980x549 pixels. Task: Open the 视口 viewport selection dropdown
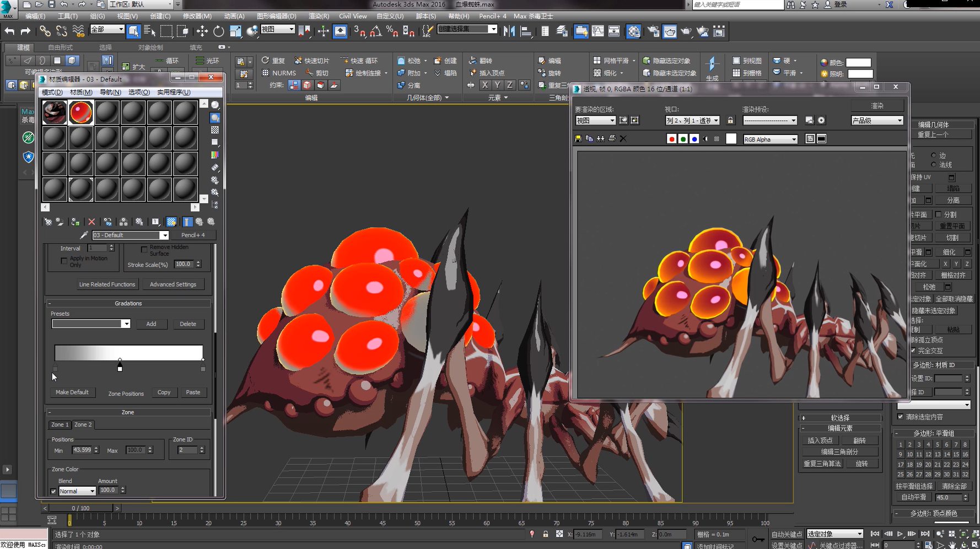[x=692, y=121]
